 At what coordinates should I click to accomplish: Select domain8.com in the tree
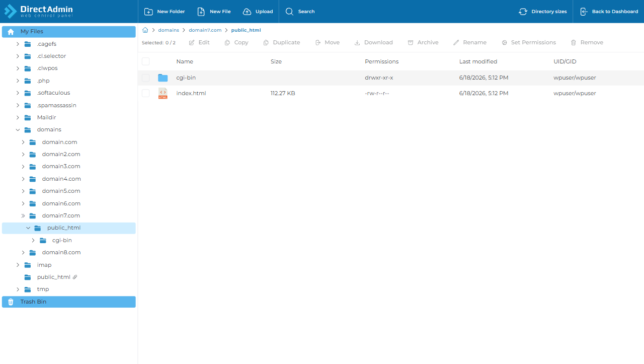click(x=61, y=253)
